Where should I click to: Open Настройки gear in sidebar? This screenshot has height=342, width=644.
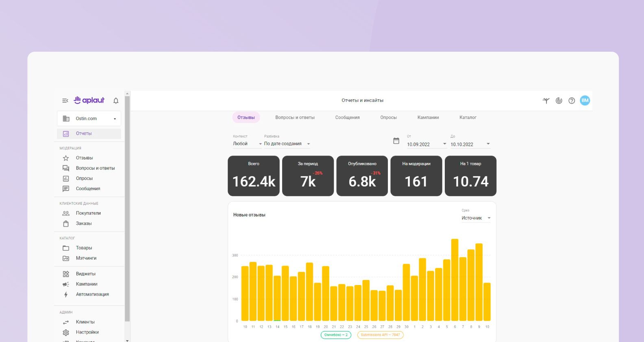(87, 332)
